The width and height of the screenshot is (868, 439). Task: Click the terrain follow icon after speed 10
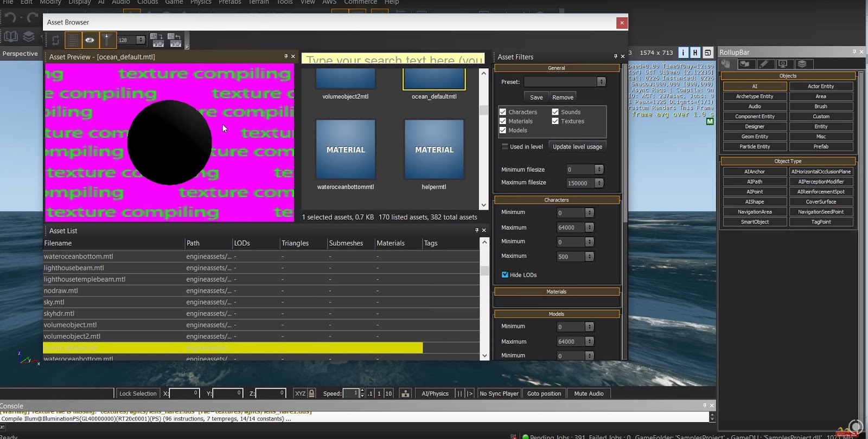coord(405,393)
